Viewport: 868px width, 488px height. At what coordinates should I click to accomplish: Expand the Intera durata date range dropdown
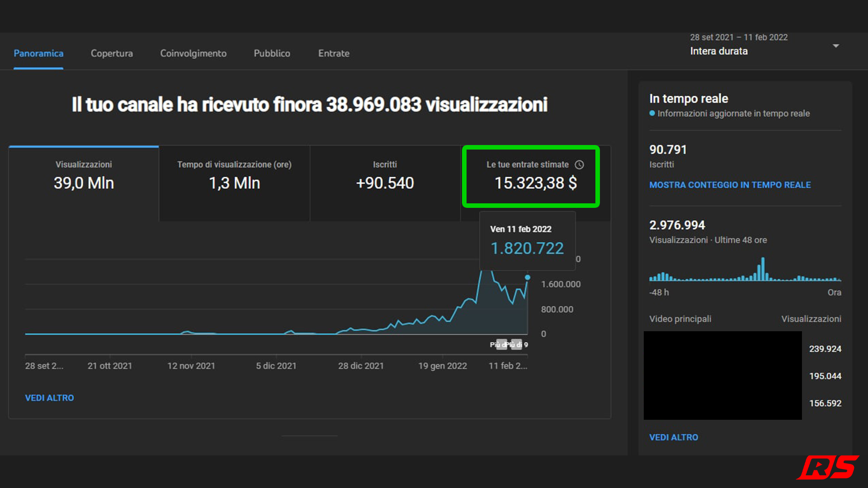point(836,46)
